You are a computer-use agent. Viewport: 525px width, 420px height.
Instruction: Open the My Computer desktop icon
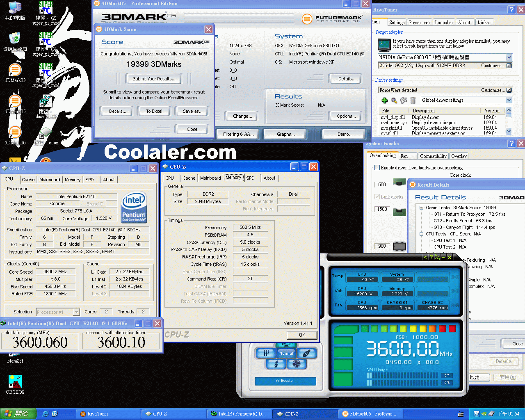coord(15,11)
